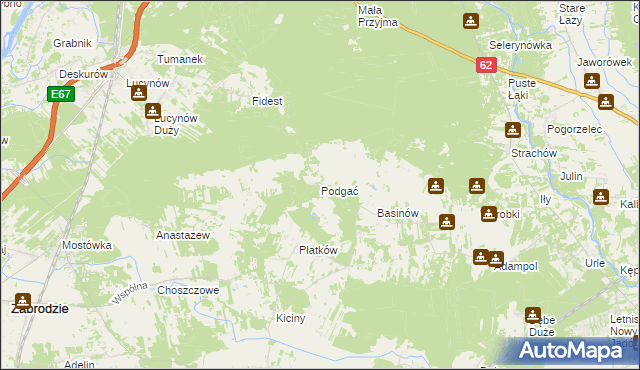Click the Płatków village label

[318, 250]
